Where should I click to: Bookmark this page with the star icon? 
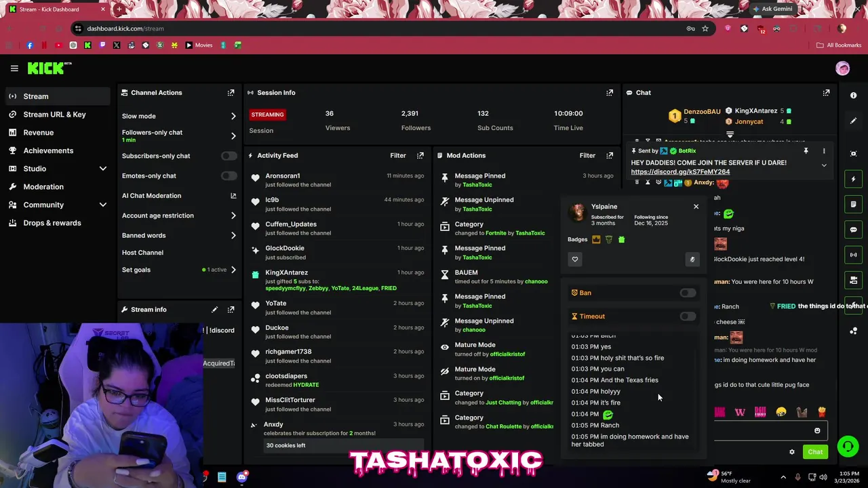705,28
